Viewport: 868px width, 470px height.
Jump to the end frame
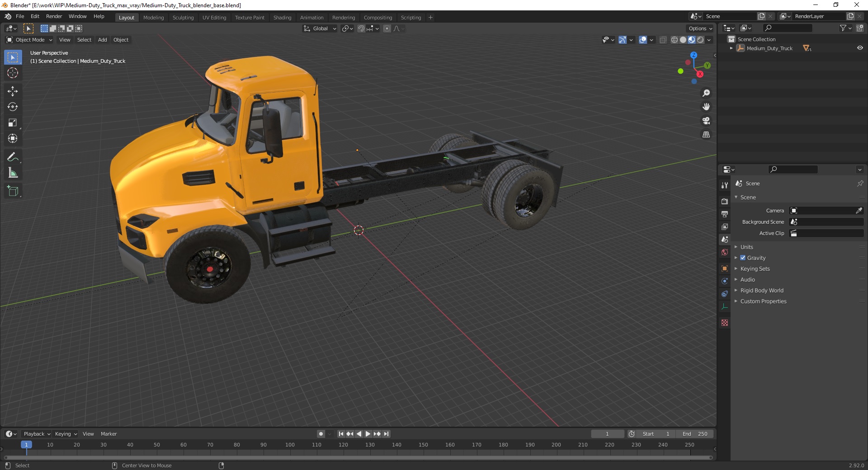click(386, 434)
